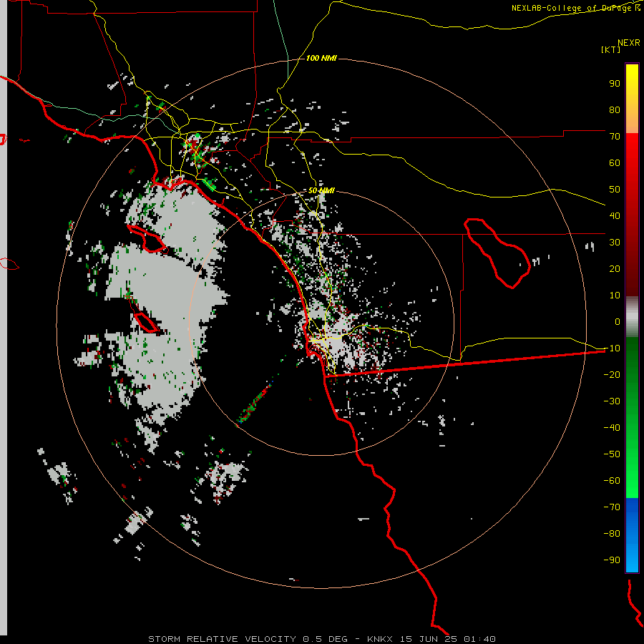Click the -20 value on velocity scale
Screen dimensions: 644x644
[x=612, y=375]
